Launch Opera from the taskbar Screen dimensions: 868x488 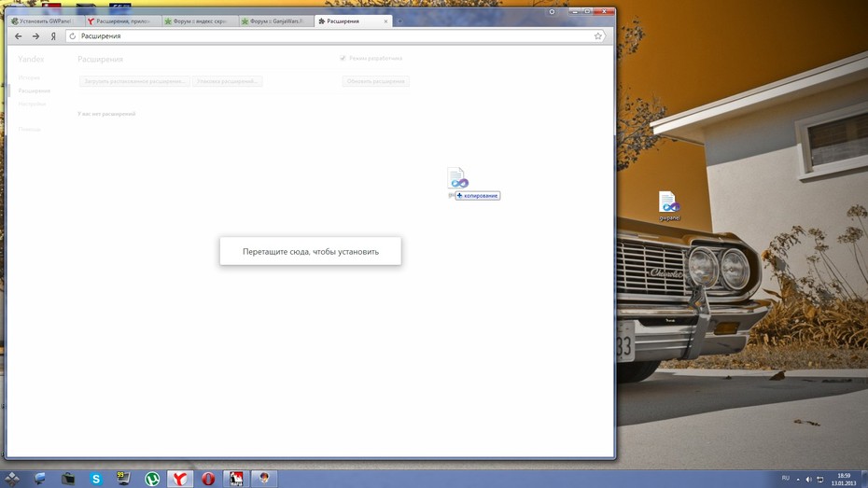tap(208, 479)
